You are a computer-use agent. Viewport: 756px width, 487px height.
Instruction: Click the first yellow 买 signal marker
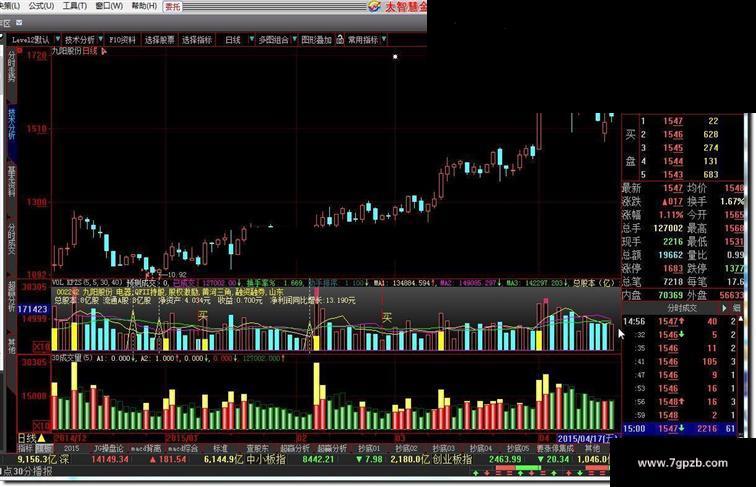[x=203, y=316]
